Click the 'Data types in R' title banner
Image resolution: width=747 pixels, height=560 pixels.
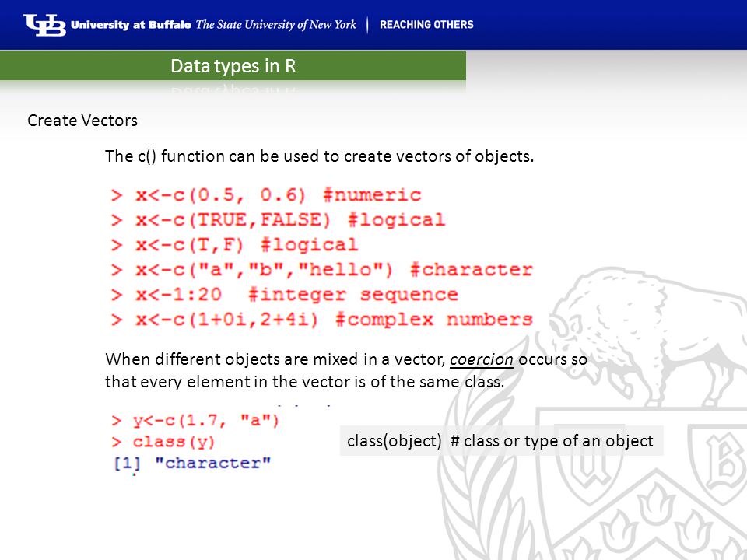click(x=233, y=65)
